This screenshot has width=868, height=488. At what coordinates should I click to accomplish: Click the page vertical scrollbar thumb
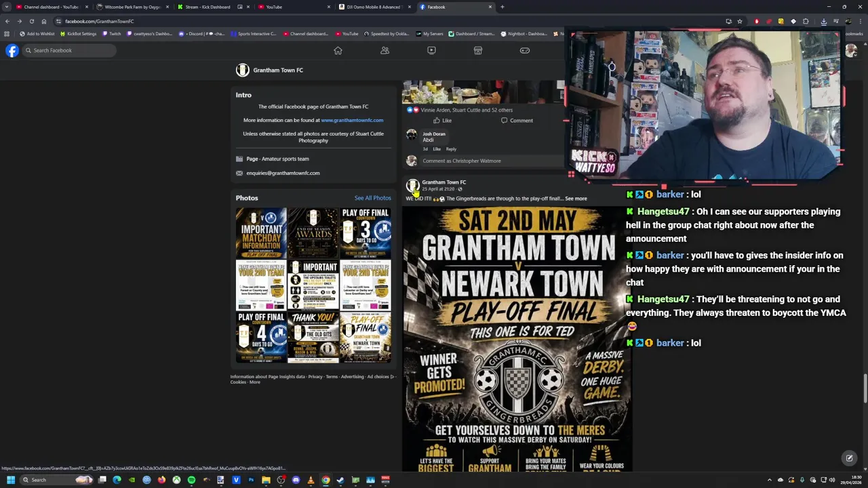point(865,388)
